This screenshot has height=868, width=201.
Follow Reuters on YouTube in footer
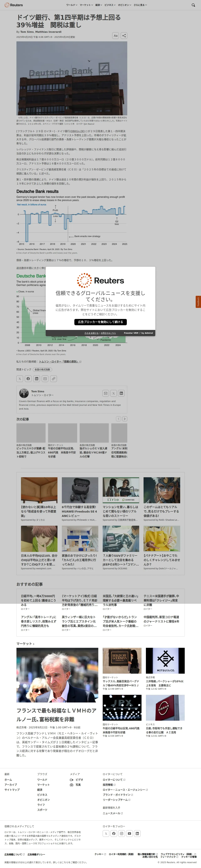pos(130,834)
